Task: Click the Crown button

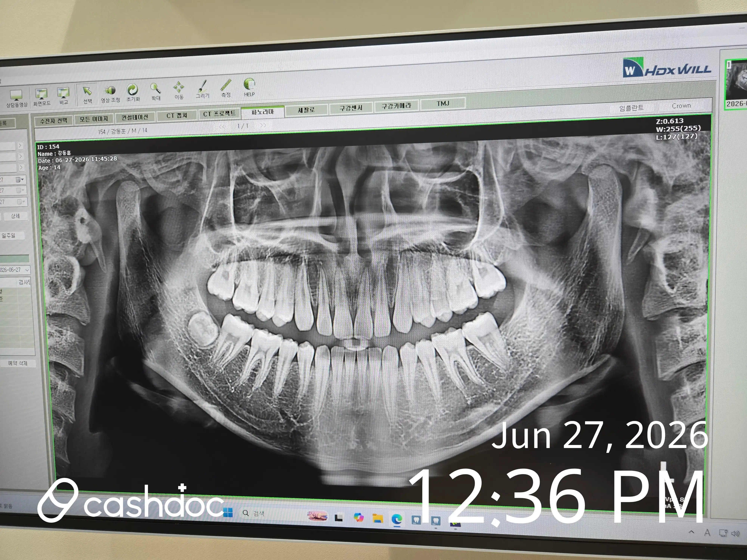Action: coord(681,106)
